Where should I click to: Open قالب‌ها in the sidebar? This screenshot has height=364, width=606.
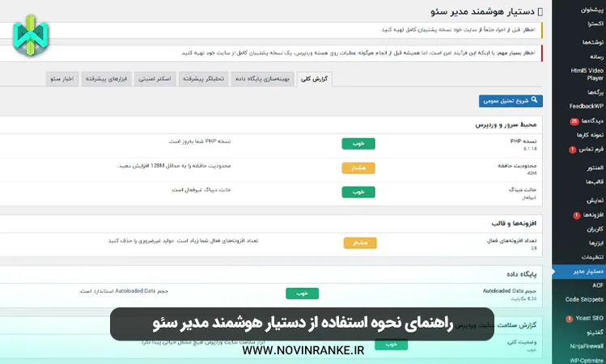(x=595, y=182)
